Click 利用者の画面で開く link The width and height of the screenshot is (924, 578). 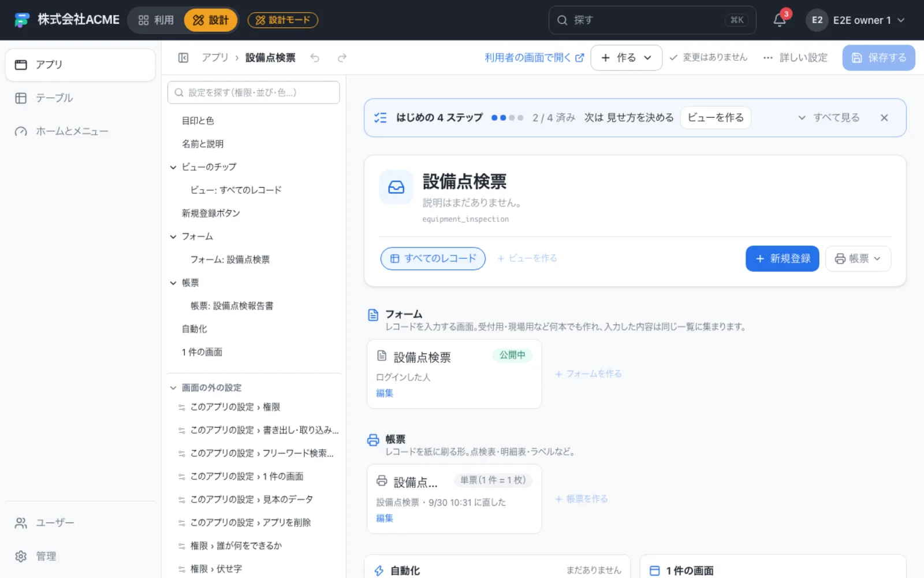(534, 58)
